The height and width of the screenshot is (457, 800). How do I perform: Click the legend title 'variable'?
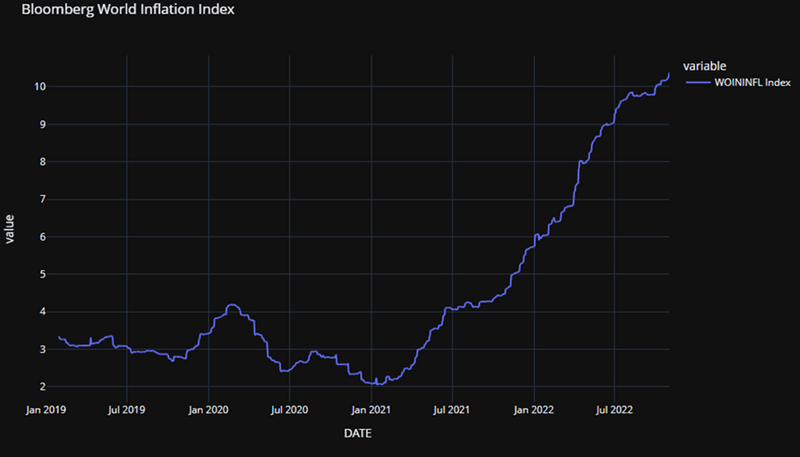tap(690, 66)
